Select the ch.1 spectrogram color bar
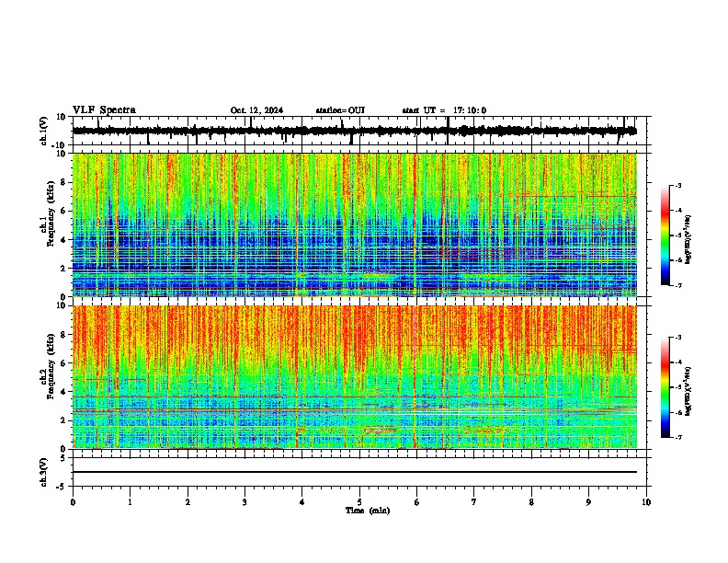This screenshot has width=728, height=563. click(665, 236)
